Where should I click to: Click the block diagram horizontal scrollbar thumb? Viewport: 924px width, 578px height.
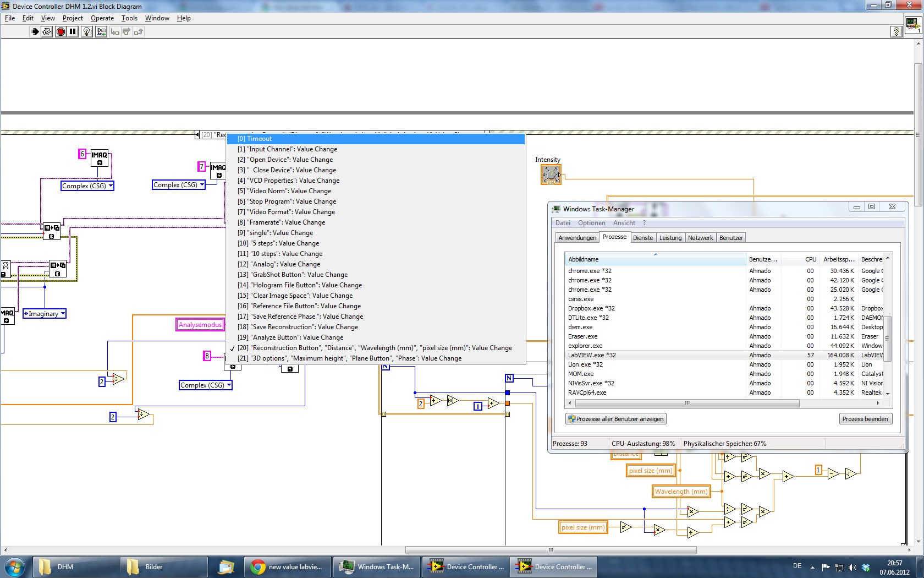tap(551, 550)
